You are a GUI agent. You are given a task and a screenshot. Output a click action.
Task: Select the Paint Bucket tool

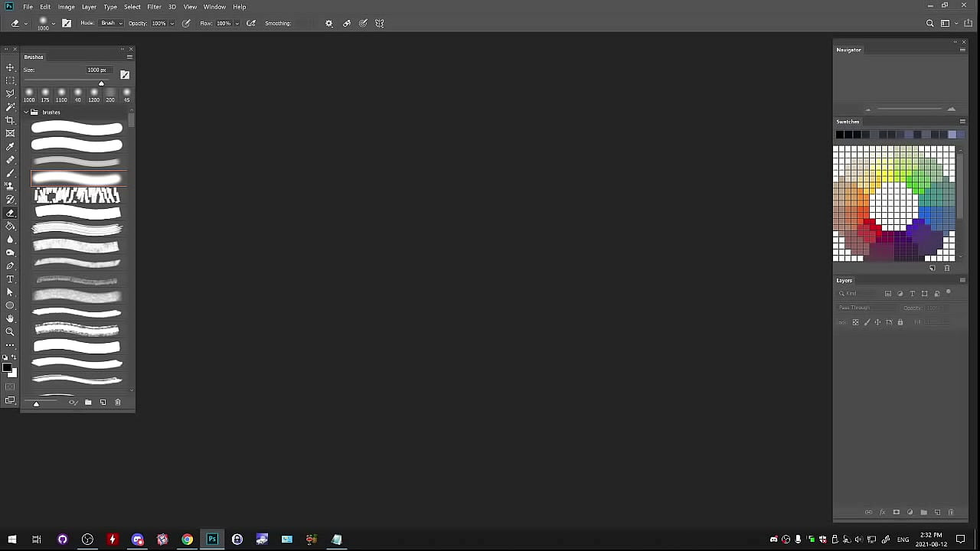pos(10,227)
